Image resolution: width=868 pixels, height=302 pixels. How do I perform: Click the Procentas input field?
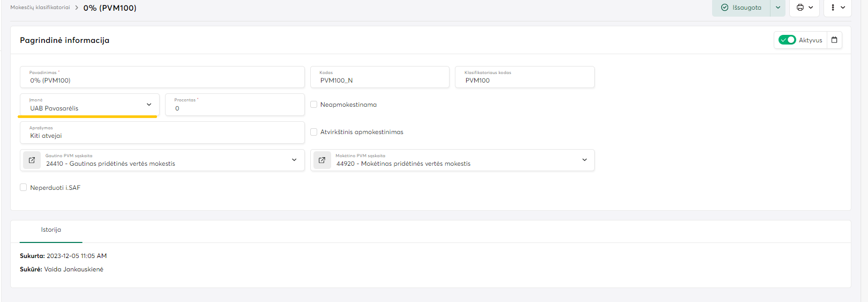tap(235, 108)
